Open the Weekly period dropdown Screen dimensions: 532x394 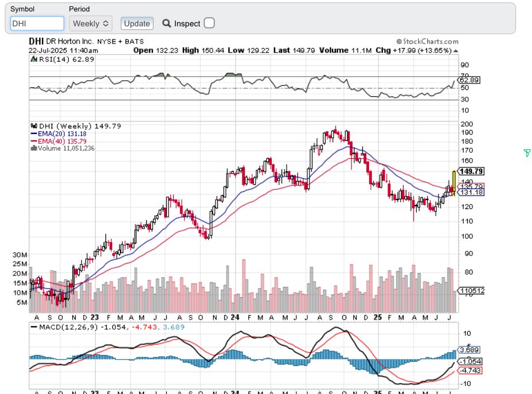[x=91, y=23]
